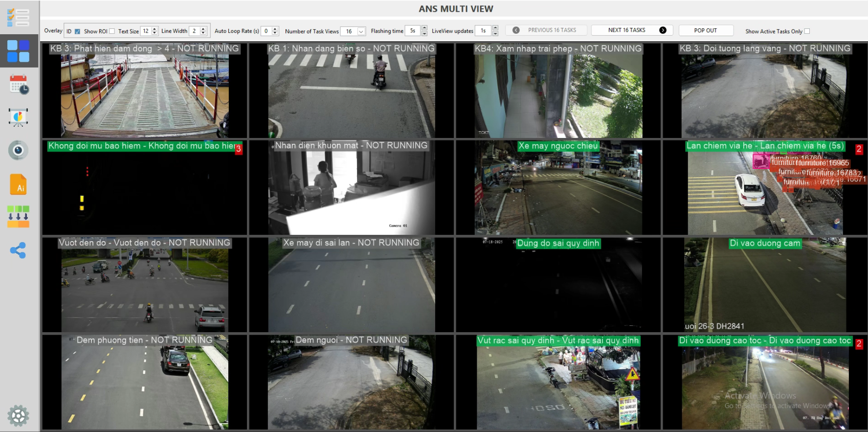Click the camera lens sidebar icon
This screenshot has height=432, width=868.
tap(18, 150)
